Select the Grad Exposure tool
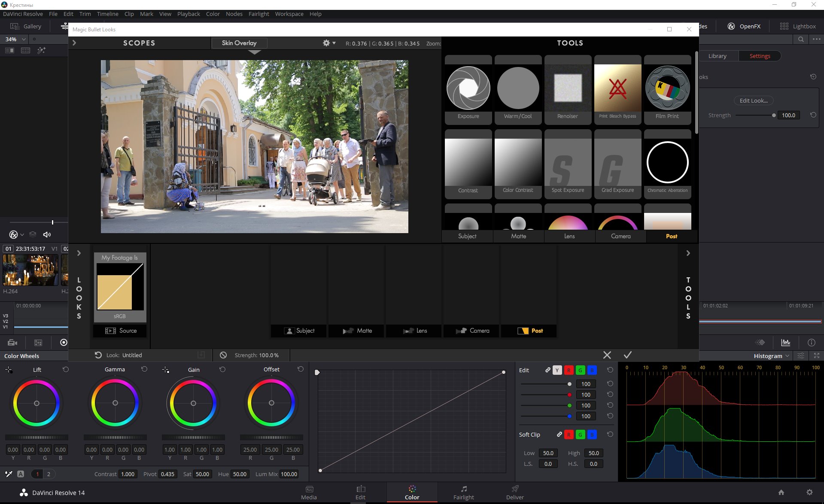Screen dimensions: 824x504 pyautogui.click(x=617, y=164)
